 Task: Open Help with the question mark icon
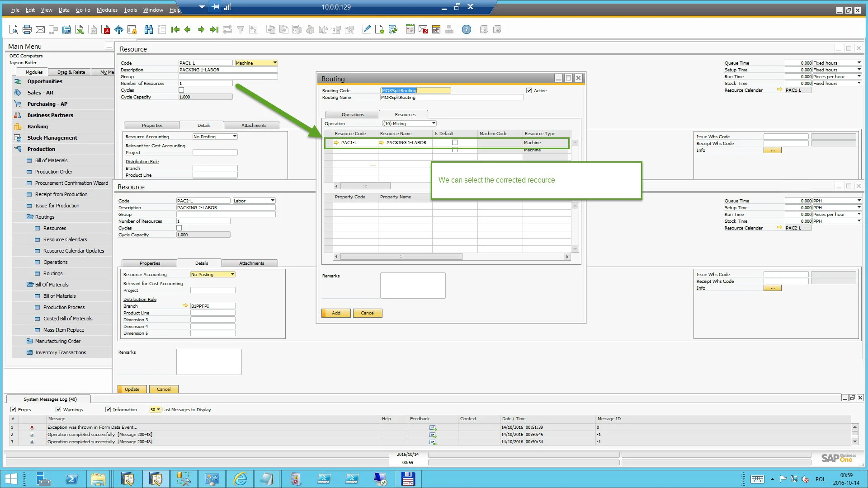(466, 30)
